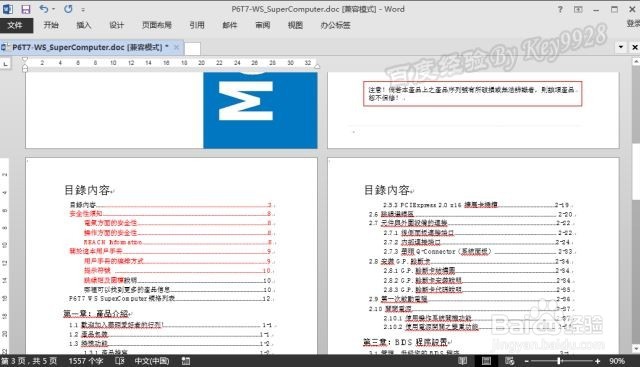
Task: Close the P6T7-WS_SuperComputer.doc document tab
Action: [x=176, y=47]
